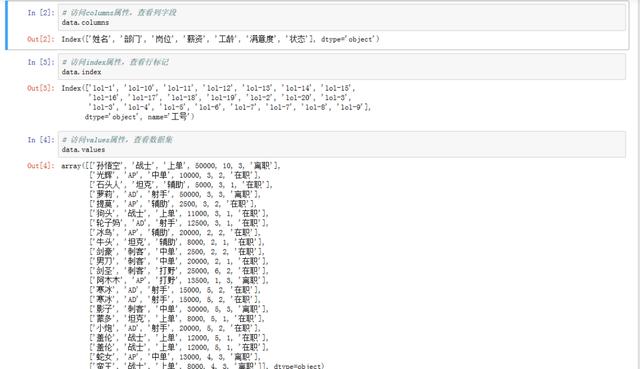
Task: Click into the data.index code cell
Action: (342, 67)
